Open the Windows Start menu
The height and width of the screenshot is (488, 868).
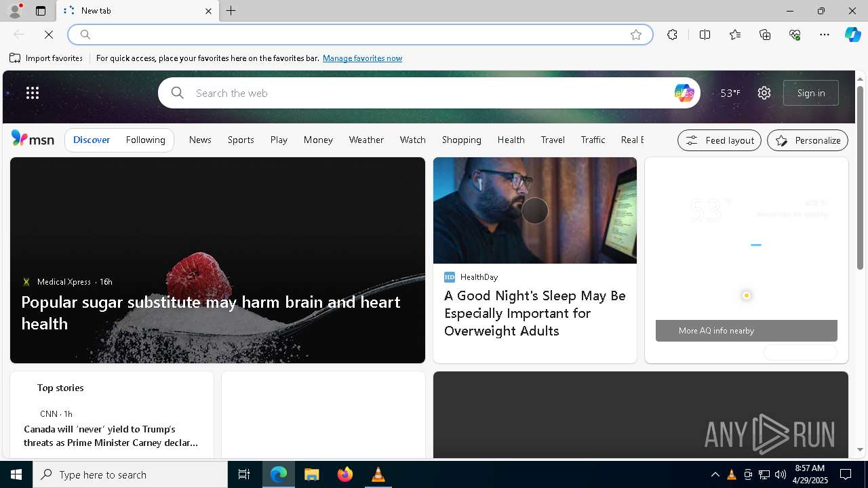(16, 474)
